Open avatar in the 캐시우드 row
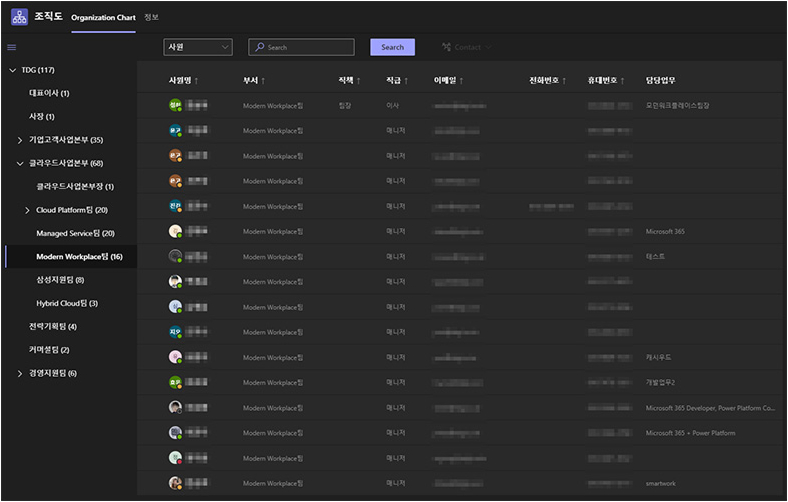 [175, 357]
